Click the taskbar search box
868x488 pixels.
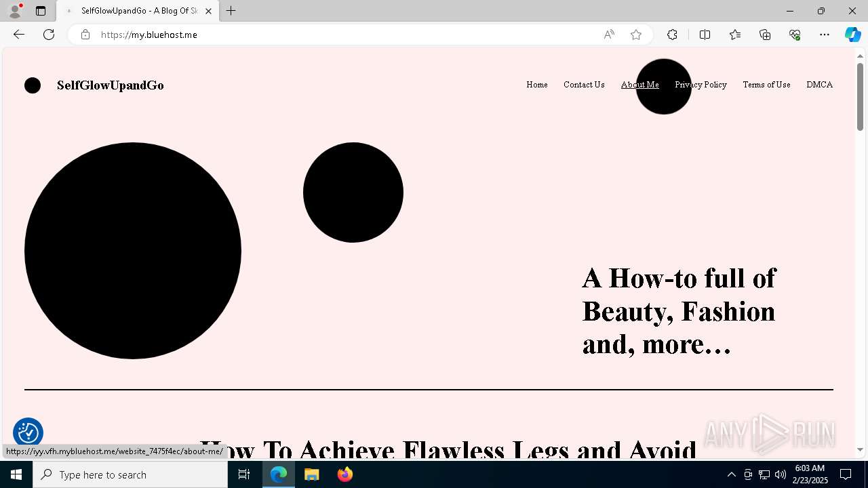(x=130, y=474)
